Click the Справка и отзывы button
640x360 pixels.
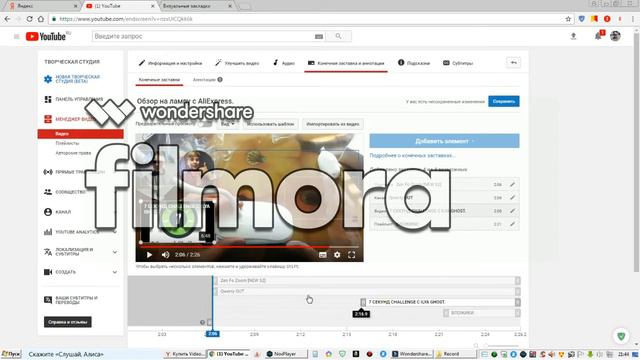[68, 322]
